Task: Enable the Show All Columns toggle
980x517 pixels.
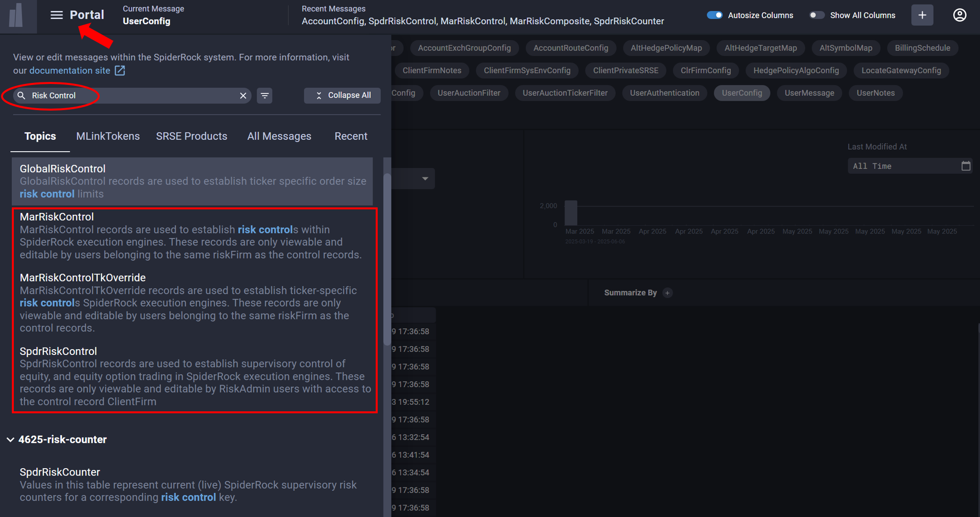Action: (817, 15)
